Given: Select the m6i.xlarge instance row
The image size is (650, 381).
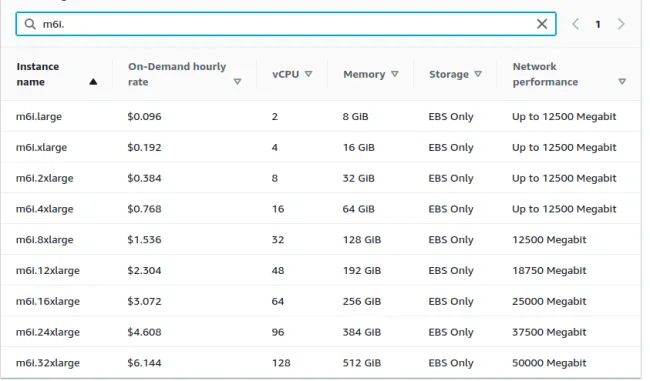Looking at the screenshot, I should [x=321, y=147].
